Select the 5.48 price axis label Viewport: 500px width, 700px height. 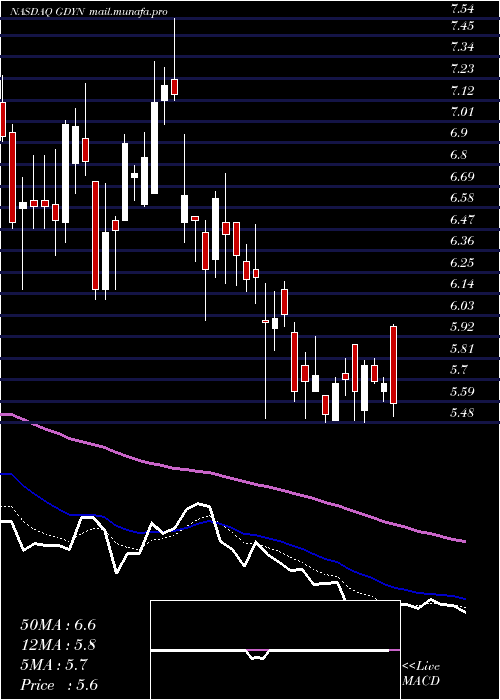click(462, 412)
